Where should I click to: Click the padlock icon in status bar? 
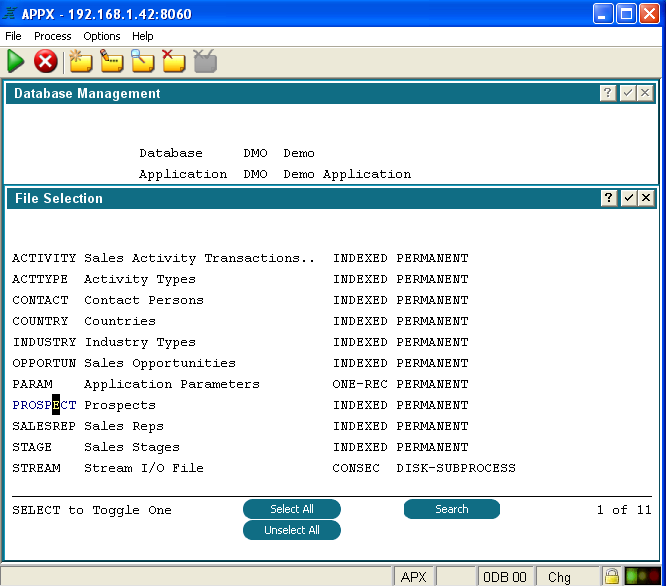[610, 576]
